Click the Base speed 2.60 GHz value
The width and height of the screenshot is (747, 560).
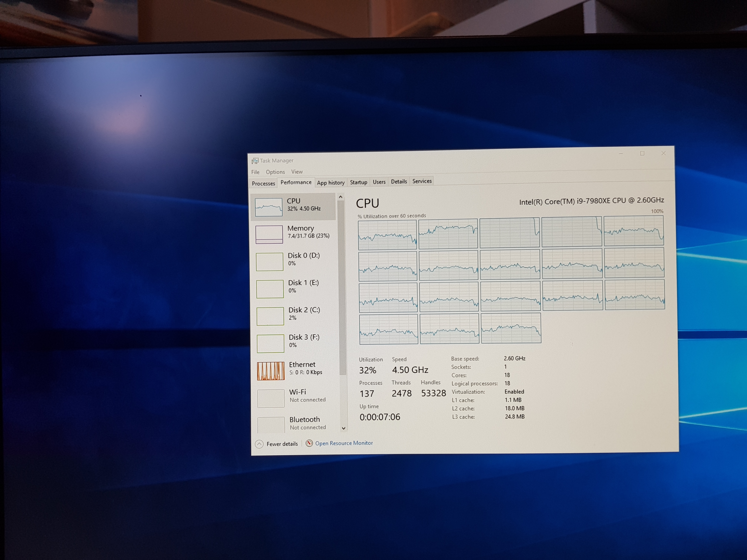(x=514, y=359)
